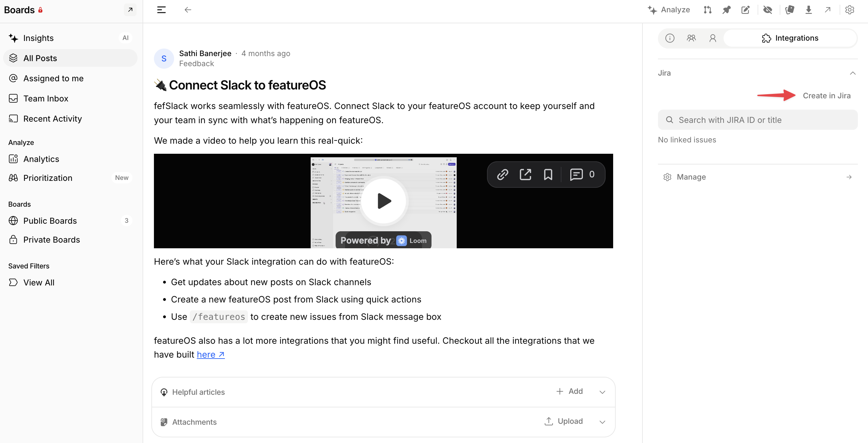Open Assigned to me

[x=70, y=78]
